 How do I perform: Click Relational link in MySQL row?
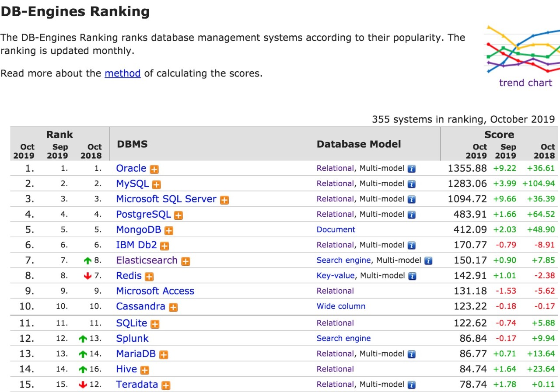click(x=336, y=184)
